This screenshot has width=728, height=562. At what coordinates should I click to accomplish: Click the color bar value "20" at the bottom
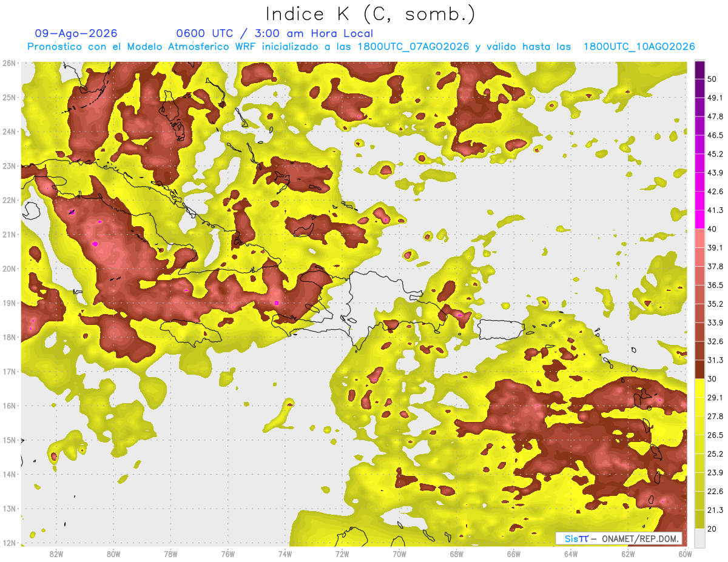point(712,529)
